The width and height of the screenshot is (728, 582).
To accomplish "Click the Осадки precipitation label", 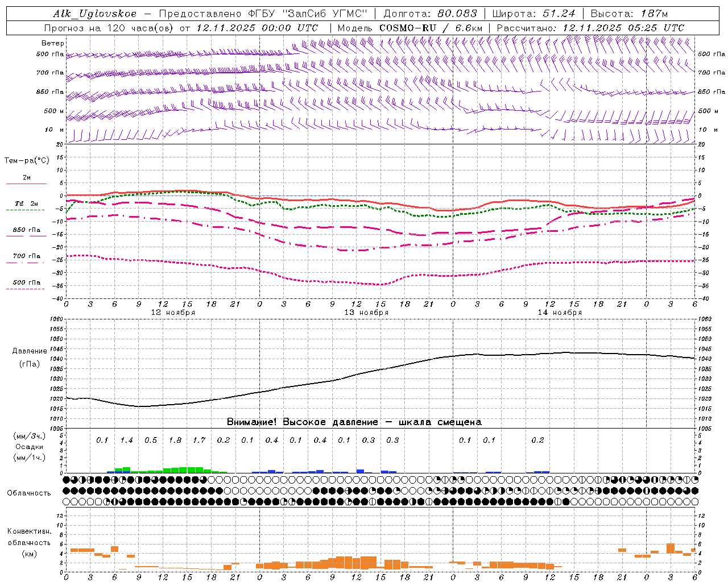I will (29, 447).
